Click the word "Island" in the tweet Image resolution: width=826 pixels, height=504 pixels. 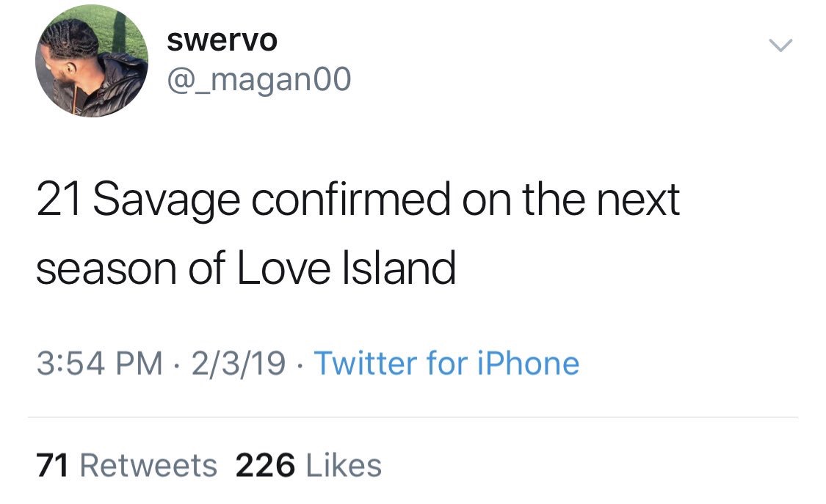point(399,268)
